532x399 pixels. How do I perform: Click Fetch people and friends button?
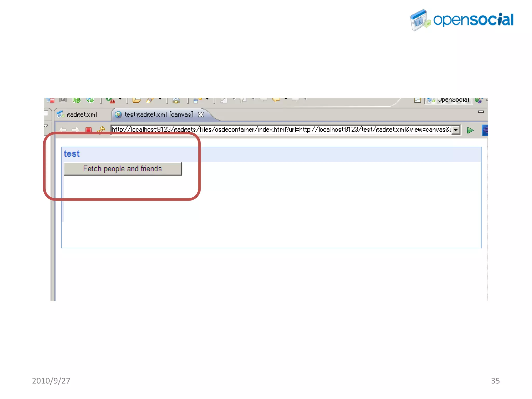click(123, 169)
